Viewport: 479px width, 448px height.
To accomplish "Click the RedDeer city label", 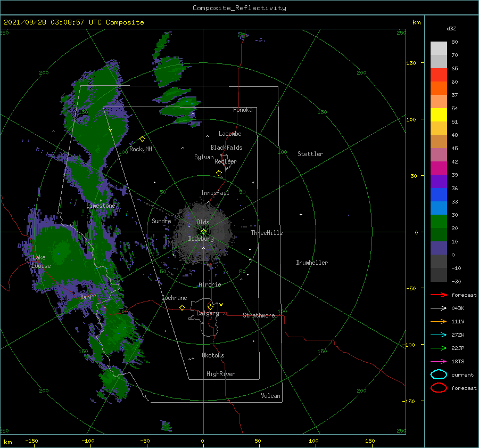I will (226, 161).
